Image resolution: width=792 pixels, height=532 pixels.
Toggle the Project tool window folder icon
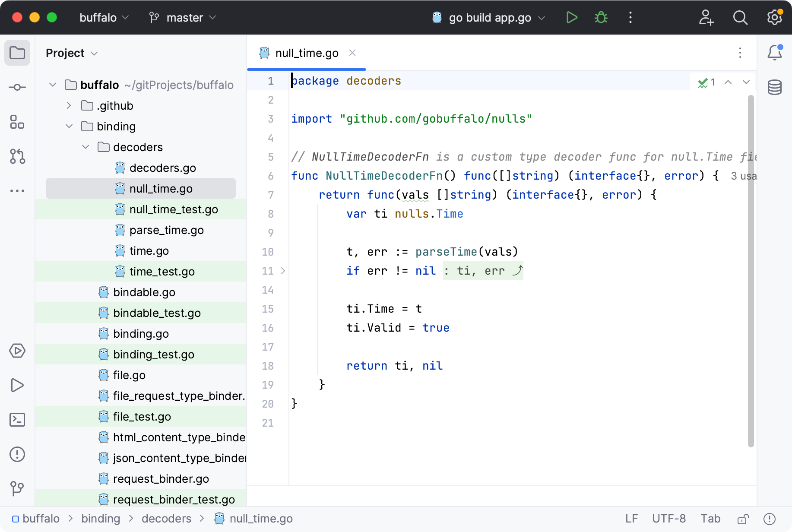click(17, 53)
